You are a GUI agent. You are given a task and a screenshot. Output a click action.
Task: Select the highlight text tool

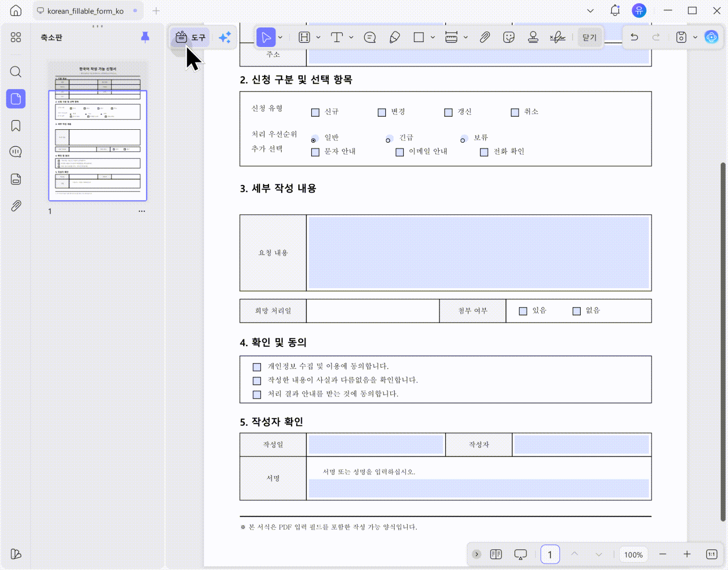304,37
